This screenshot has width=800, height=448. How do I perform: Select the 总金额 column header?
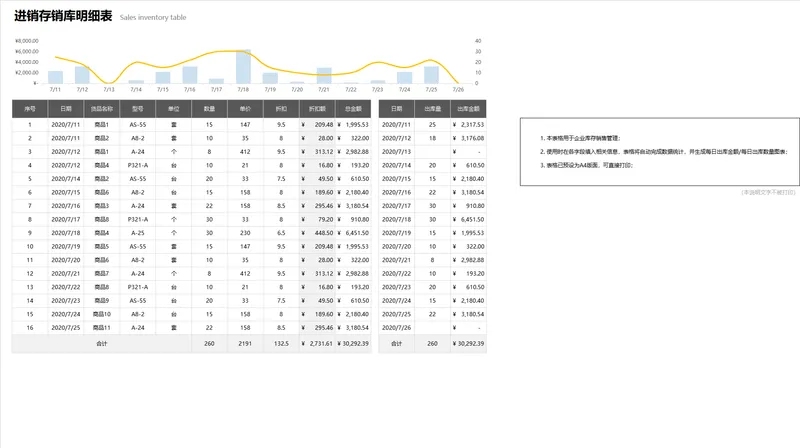tap(353, 109)
